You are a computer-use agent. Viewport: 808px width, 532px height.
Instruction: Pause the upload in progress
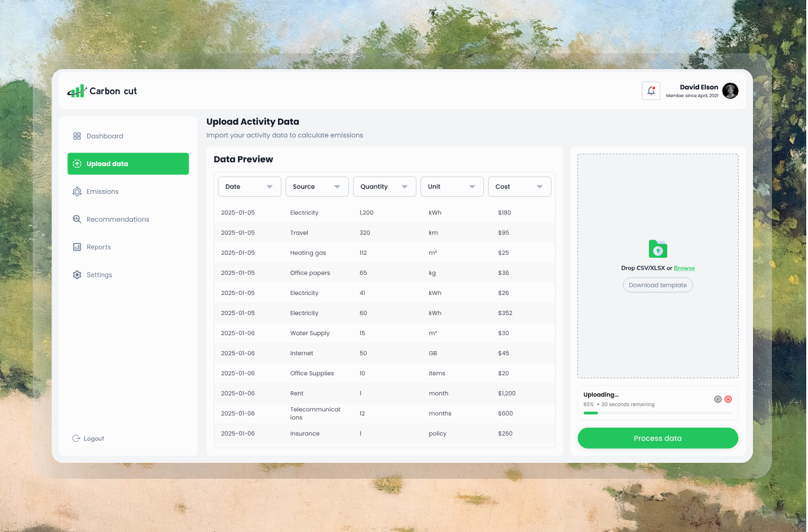(717, 399)
